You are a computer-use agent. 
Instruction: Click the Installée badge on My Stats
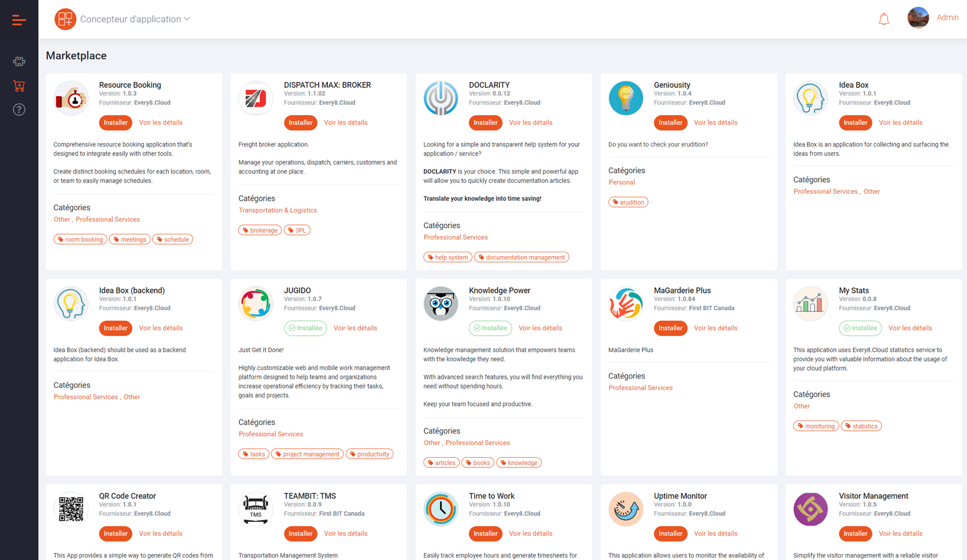tap(860, 328)
